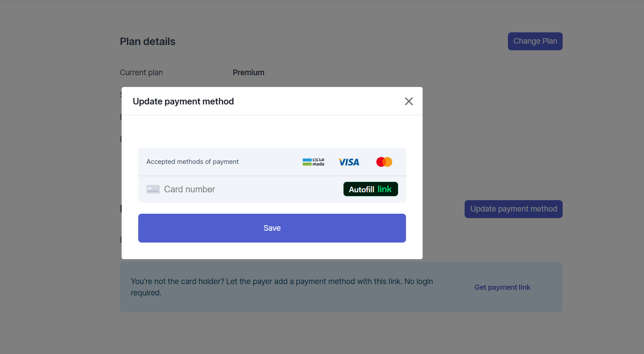
Task: Click the Update payment method button
Action: [x=513, y=209]
